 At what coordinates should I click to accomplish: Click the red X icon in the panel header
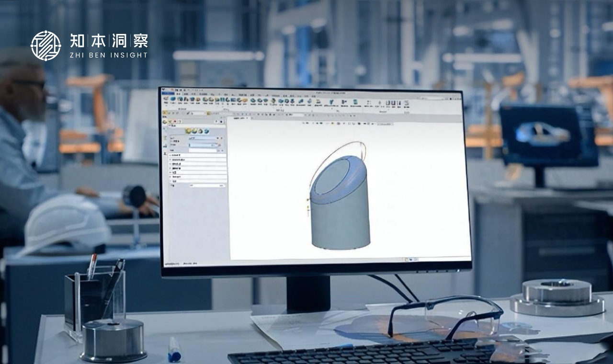tap(174, 122)
